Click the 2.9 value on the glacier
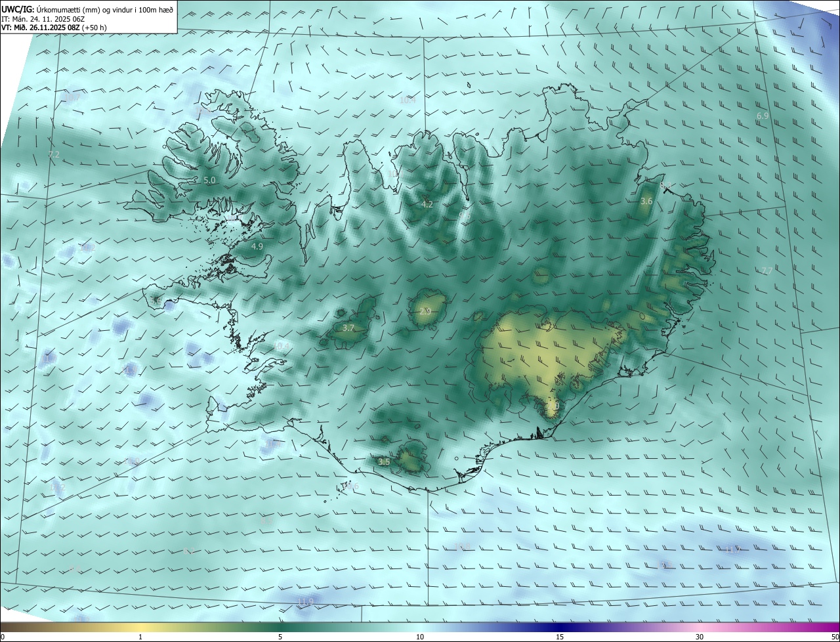The height and width of the screenshot is (642, 840). (425, 310)
